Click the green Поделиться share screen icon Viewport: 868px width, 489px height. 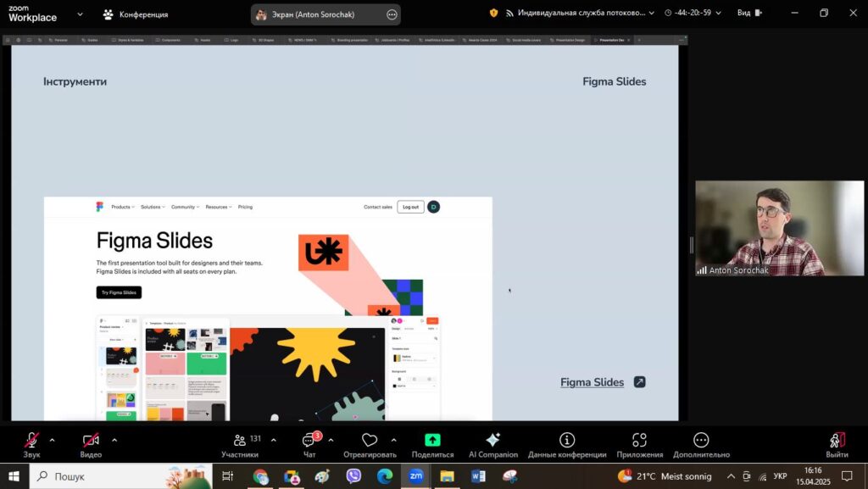pyautogui.click(x=432, y=440)
